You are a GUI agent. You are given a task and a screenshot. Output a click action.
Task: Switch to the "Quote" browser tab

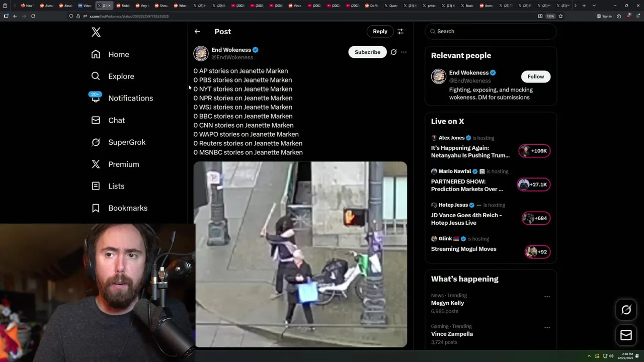tap(390, 6)
